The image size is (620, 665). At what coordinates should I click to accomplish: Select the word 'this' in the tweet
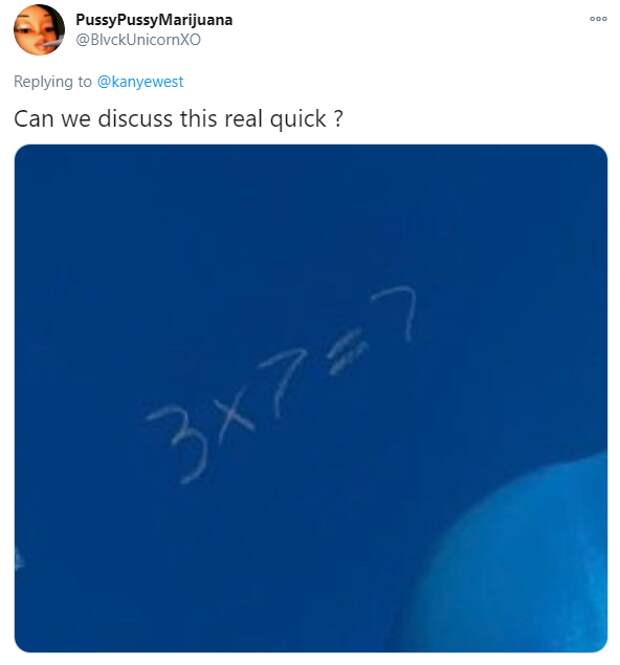(198, 118)
